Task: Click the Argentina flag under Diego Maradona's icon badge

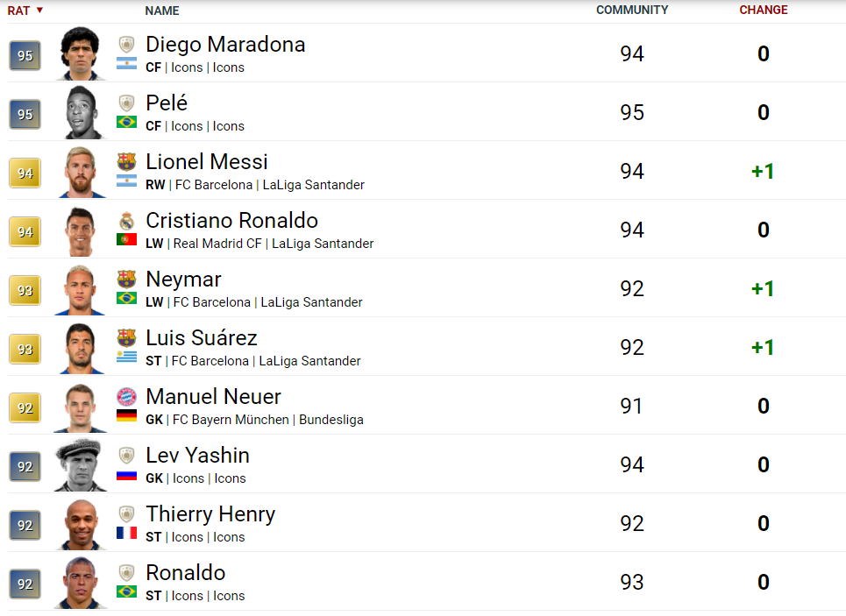Action: 126,63
